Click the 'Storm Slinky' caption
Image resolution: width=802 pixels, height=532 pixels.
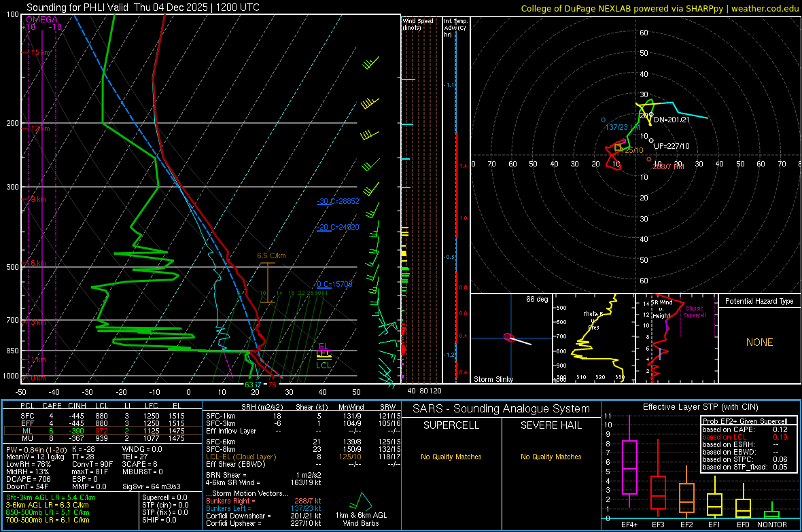click(493, 379)
